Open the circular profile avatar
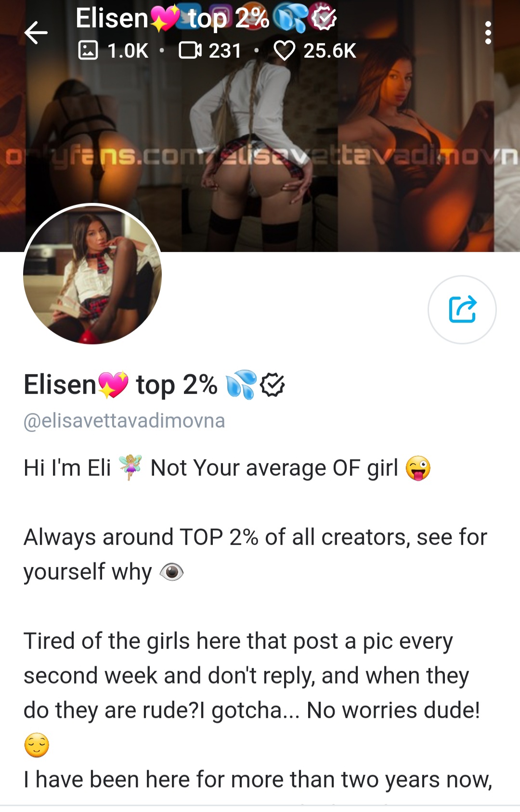 click(92, 274)
